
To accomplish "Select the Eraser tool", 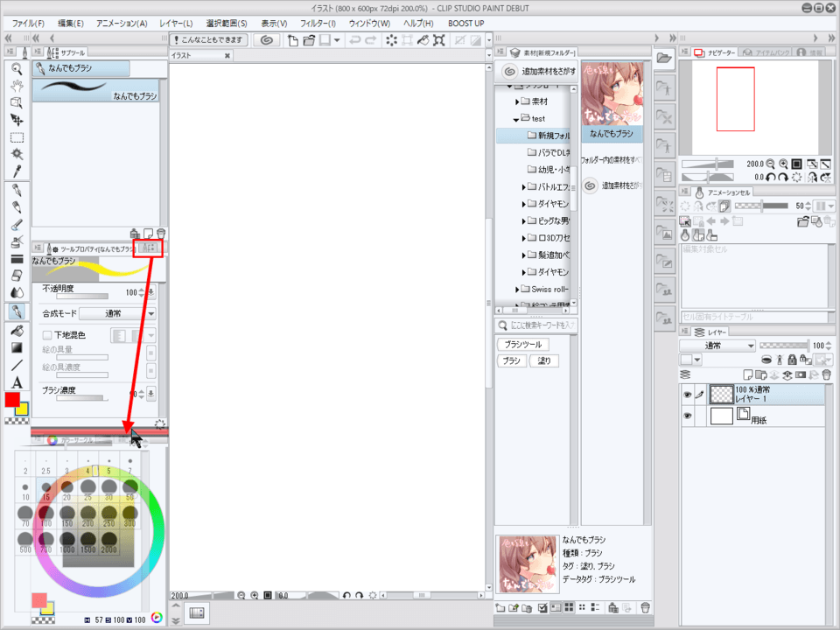I will click(x=17, y=275).
